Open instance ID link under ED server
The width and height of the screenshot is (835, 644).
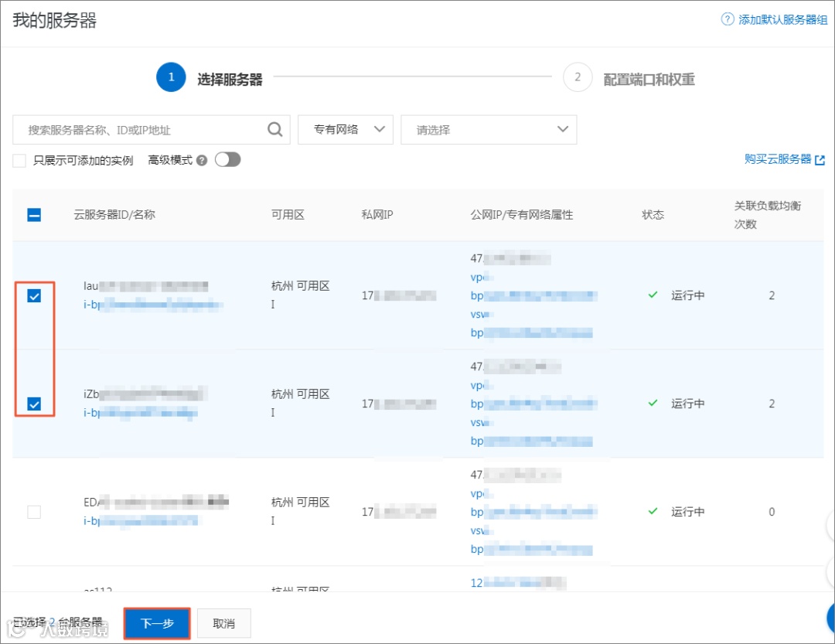click(141, 521)
